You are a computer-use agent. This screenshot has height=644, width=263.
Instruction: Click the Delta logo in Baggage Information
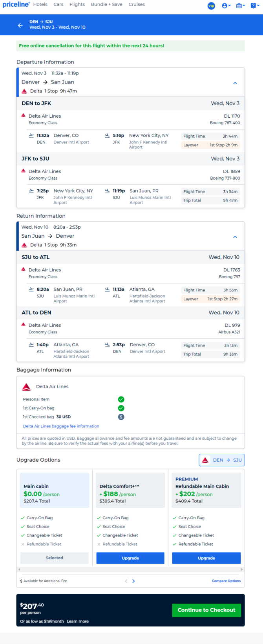tap(26, 387)
